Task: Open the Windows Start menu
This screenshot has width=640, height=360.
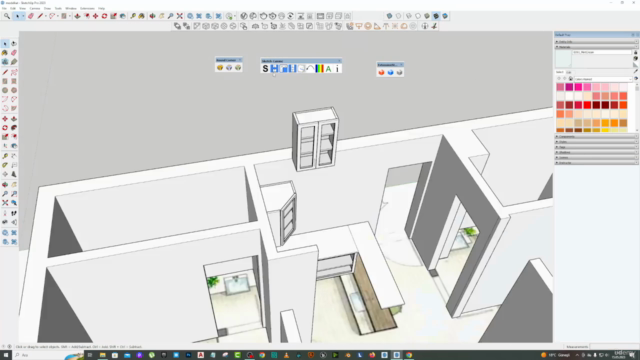Action: tap(6, 355)
